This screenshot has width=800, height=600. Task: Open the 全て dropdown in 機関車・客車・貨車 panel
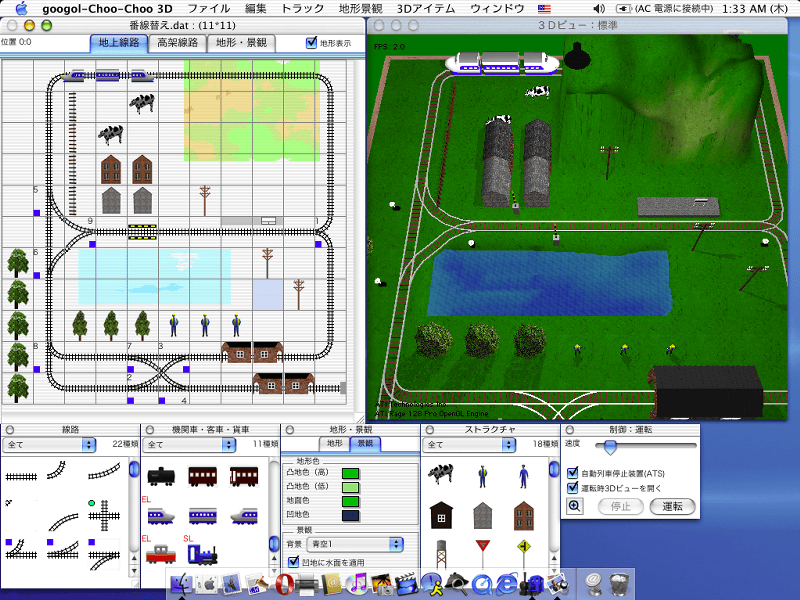(x=189, y=444)
